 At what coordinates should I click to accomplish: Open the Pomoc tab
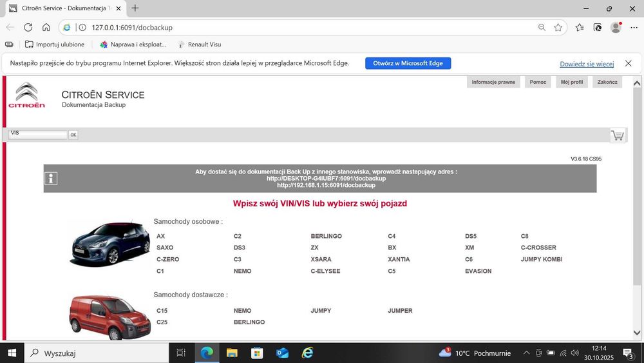point(538,82)
